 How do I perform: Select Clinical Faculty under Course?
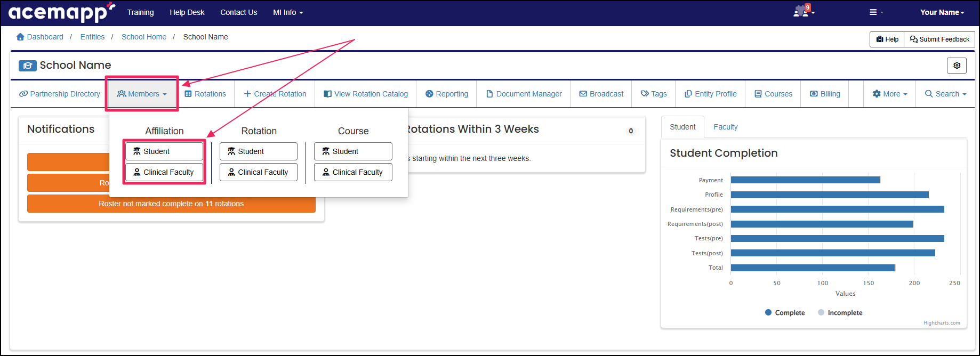click(353, 172)
